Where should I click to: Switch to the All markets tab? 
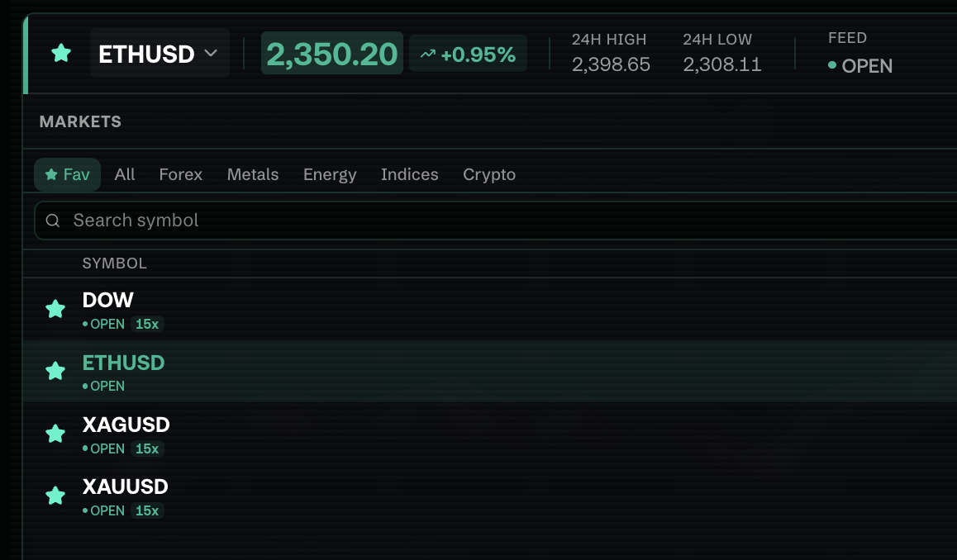[x=125, y=174]
